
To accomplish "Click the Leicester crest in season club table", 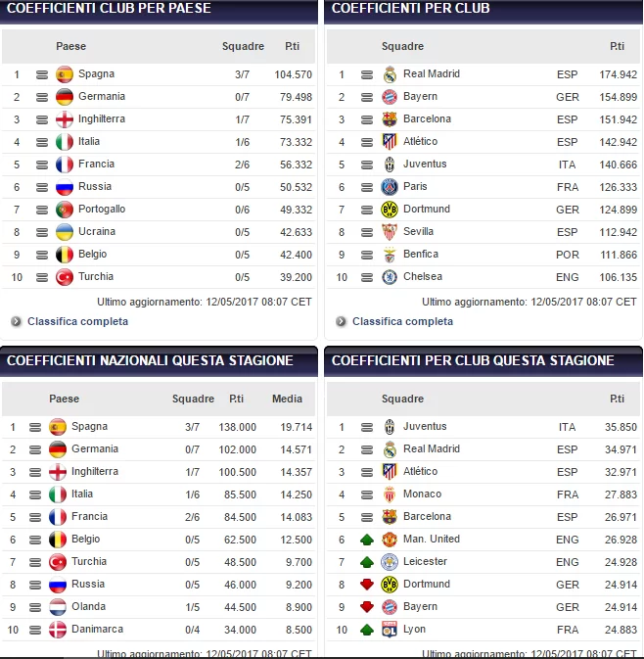I will click(x=390, y=562).
